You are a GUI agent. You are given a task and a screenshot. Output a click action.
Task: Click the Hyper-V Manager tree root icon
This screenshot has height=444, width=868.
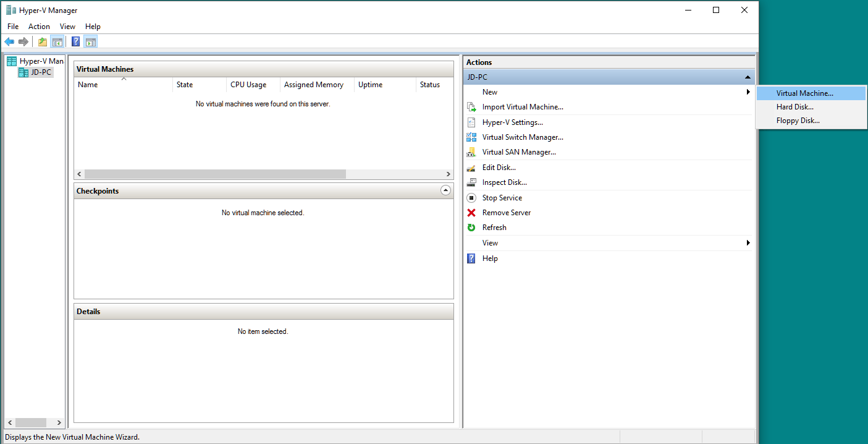pos(12,61)
